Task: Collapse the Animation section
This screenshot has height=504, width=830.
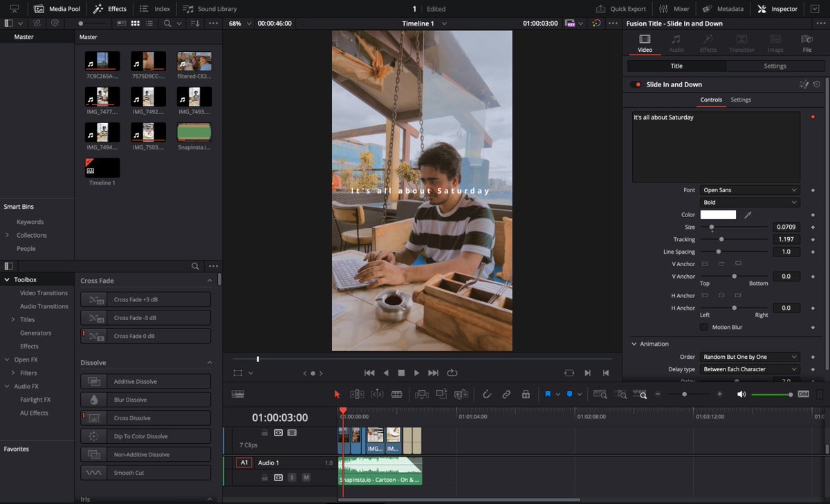Action: [x=634, y=344]
